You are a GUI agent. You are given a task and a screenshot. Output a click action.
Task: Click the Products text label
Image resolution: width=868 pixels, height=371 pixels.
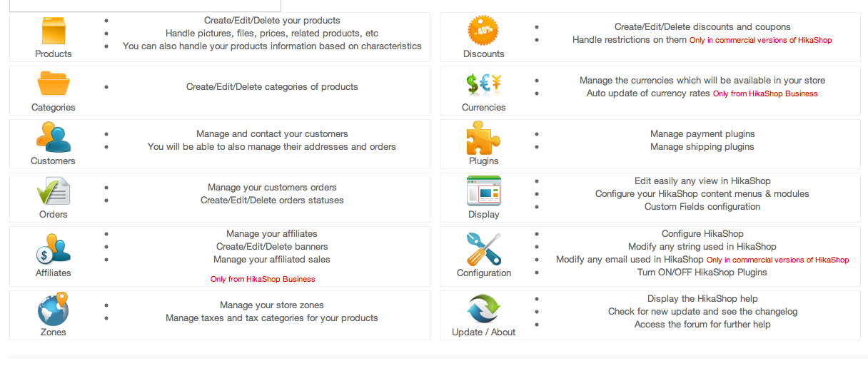click(54, 54)
